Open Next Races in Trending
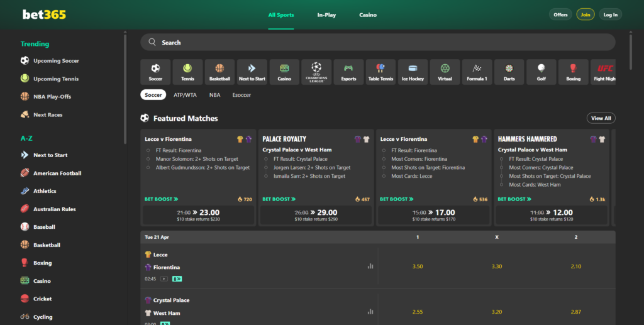 click(x=48, y=115)
